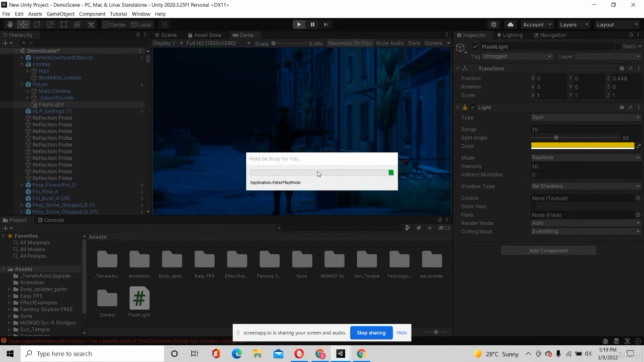Open cloud services icon in toolbar
The height and width of the screenshot is (362, 644).
511,25
